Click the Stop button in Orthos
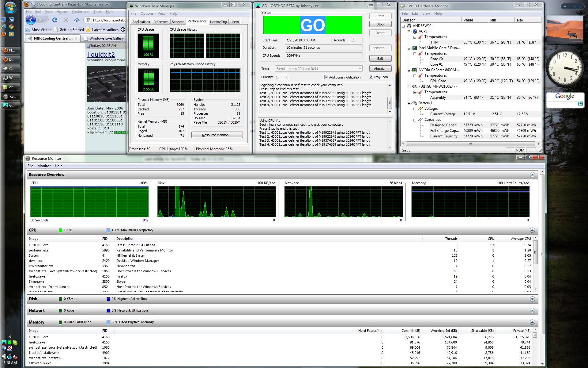This screenshot has height=368, width=588. tap(380, 24)
